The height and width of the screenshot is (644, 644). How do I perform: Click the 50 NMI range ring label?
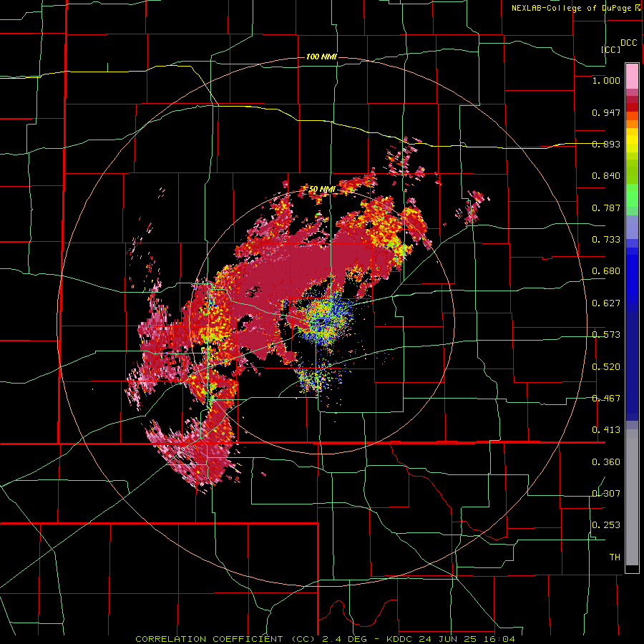pyautogui.click(x=322, y=189)
